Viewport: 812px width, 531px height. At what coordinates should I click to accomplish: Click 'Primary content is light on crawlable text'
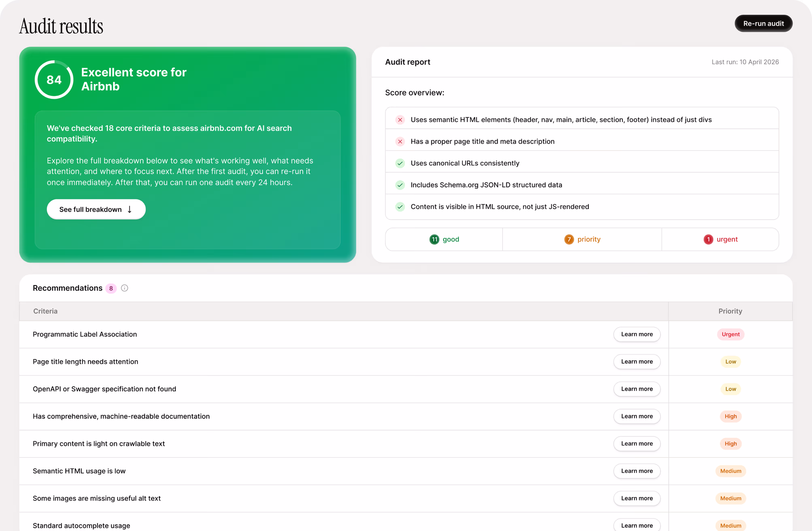point(99,444)
